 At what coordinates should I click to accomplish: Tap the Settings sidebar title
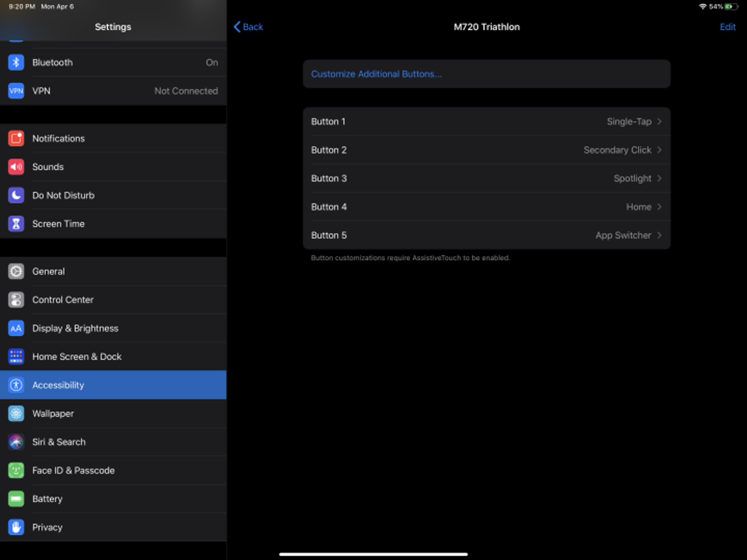click(x=113, y=27)
